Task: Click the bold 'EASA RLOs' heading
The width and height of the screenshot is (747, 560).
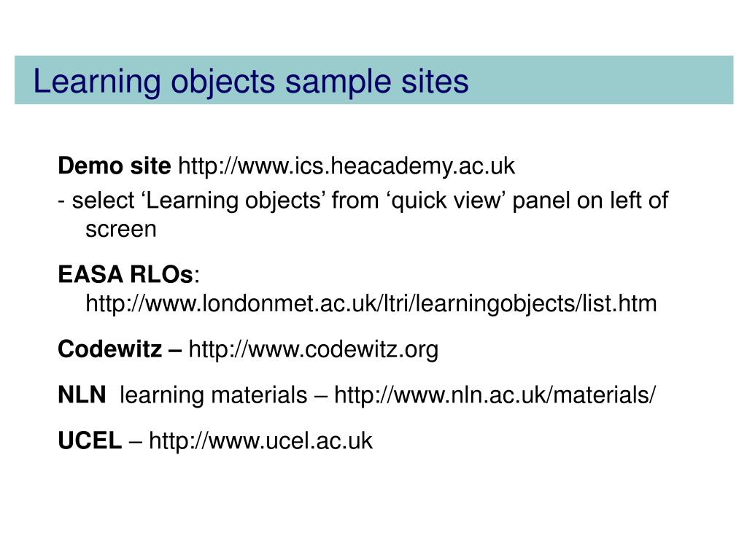Action: (x=125, y=275)
